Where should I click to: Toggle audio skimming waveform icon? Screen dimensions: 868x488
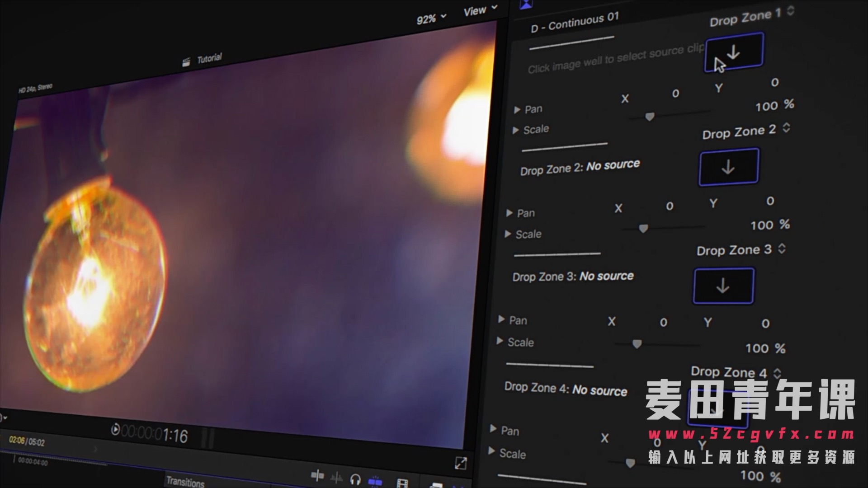click(337, 477)
